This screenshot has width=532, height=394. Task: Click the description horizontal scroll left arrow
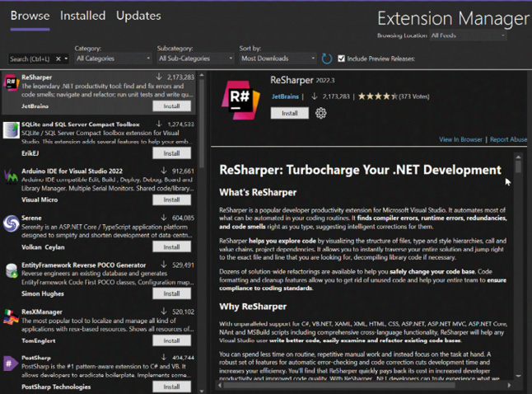[x=220, y=385]
